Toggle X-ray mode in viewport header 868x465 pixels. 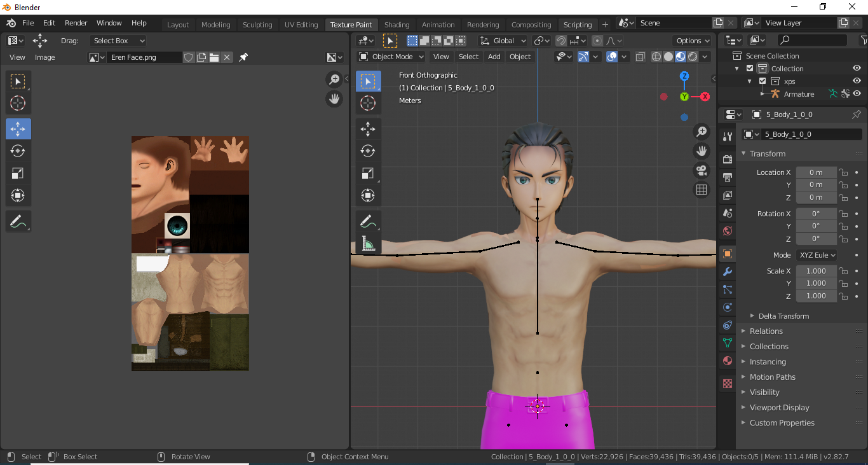(640, 57)
